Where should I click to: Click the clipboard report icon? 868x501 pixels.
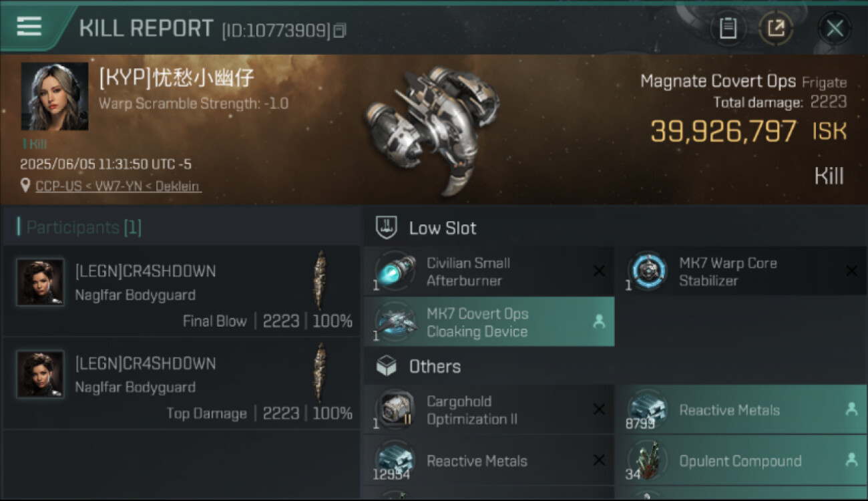coord(728,29)
